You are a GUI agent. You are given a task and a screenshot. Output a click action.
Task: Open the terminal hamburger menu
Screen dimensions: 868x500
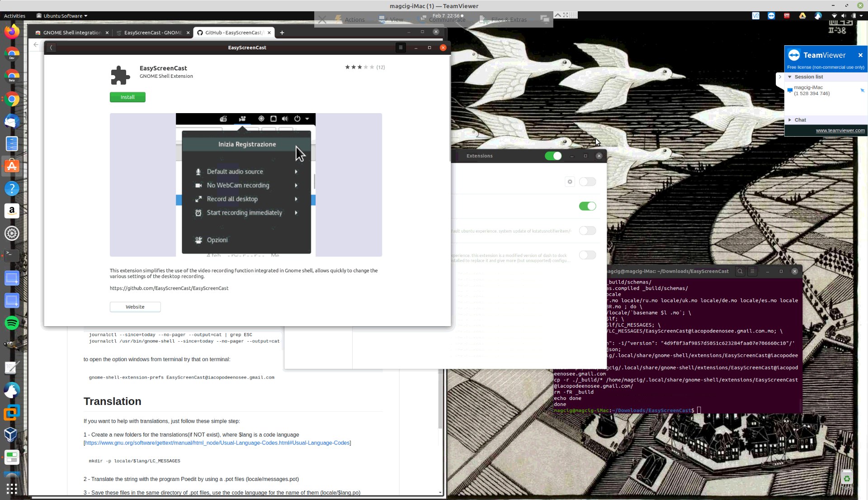[x=752, y=271]
